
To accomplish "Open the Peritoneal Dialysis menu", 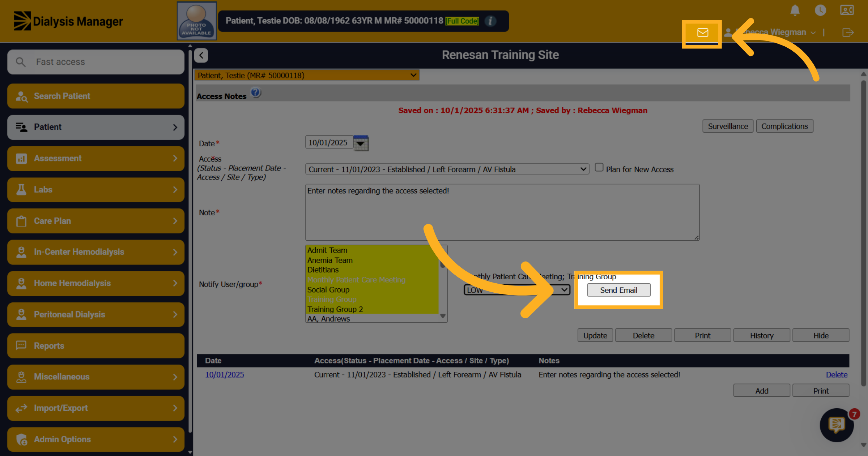I will click(96, 314).
